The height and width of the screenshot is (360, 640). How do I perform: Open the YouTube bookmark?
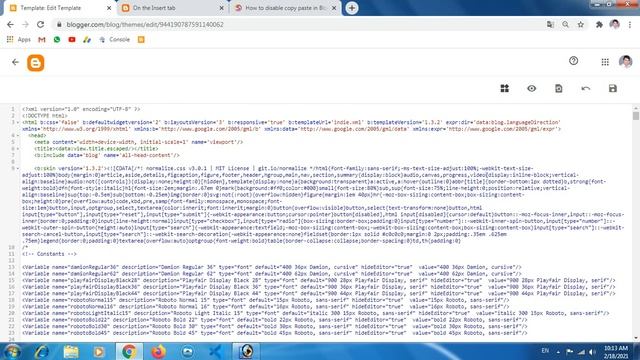coord(72,40)
